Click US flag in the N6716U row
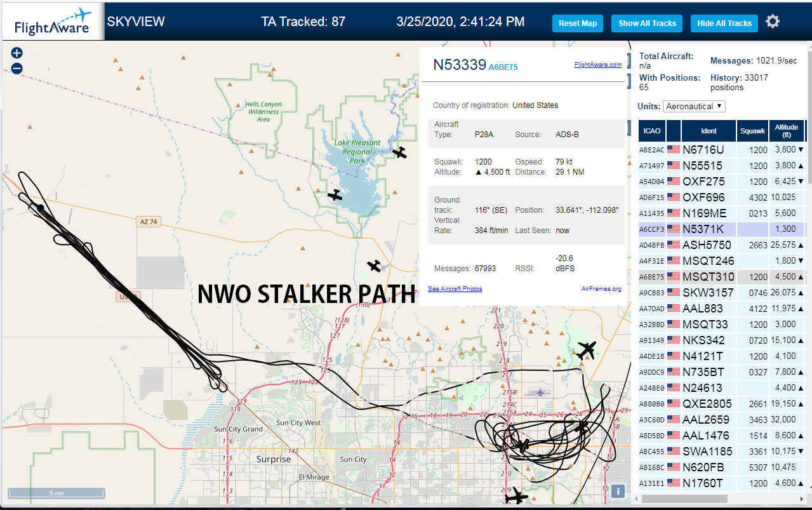812x510 pixels. click(673, 150)
